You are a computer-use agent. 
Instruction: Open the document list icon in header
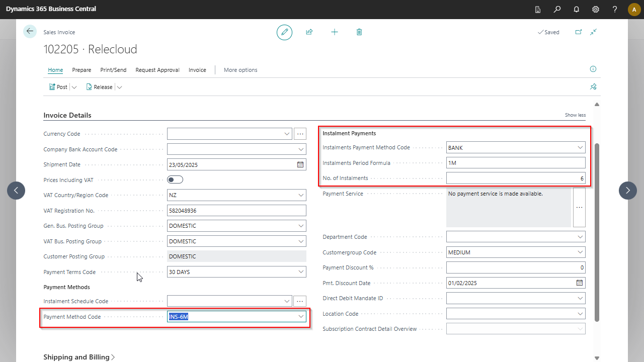(538, 9)
